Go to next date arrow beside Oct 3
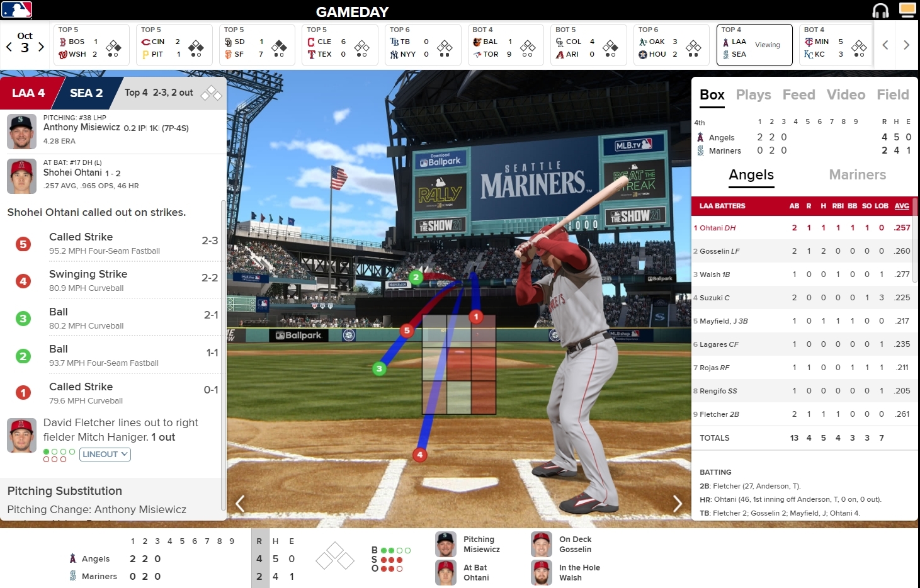The height and width of the screenshot is (588, 920). pos(41,47)
